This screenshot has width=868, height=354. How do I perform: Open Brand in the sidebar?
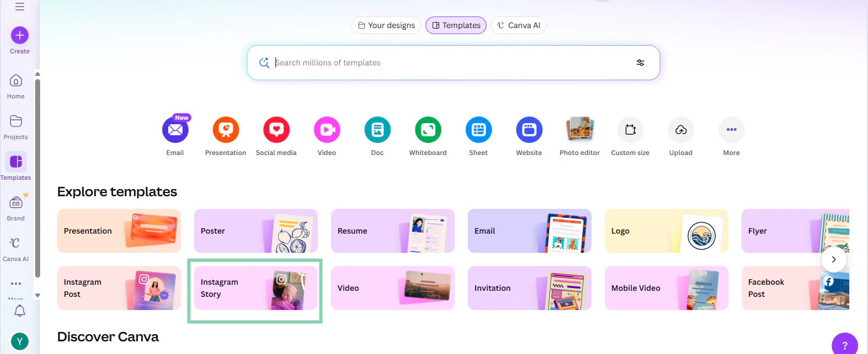(x=16, y=208)
